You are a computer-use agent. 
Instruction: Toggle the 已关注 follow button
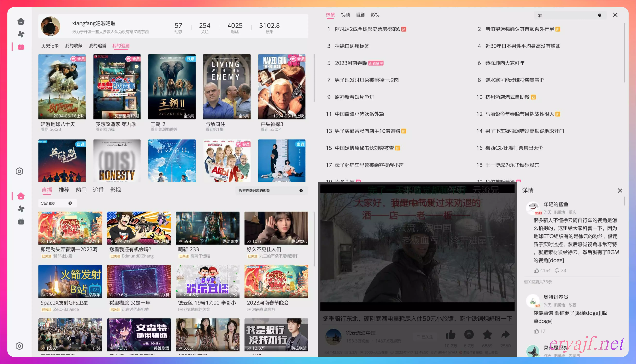coord(425,337)
